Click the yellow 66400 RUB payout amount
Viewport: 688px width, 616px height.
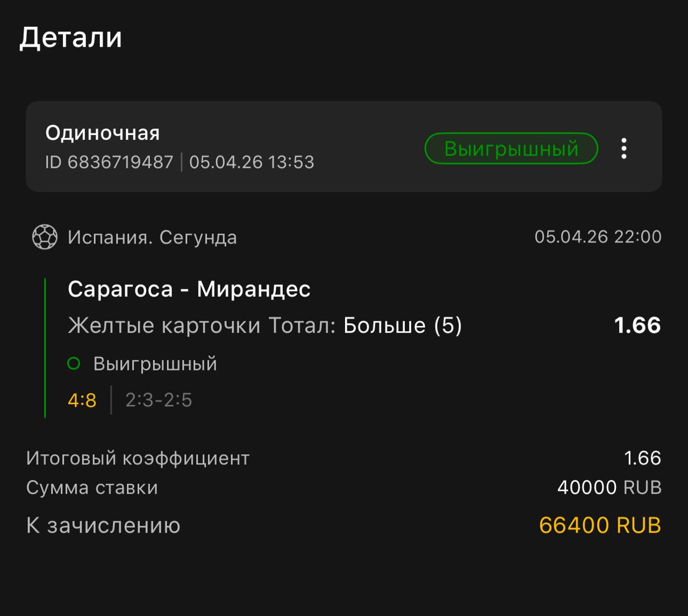[x=599, y=525]
